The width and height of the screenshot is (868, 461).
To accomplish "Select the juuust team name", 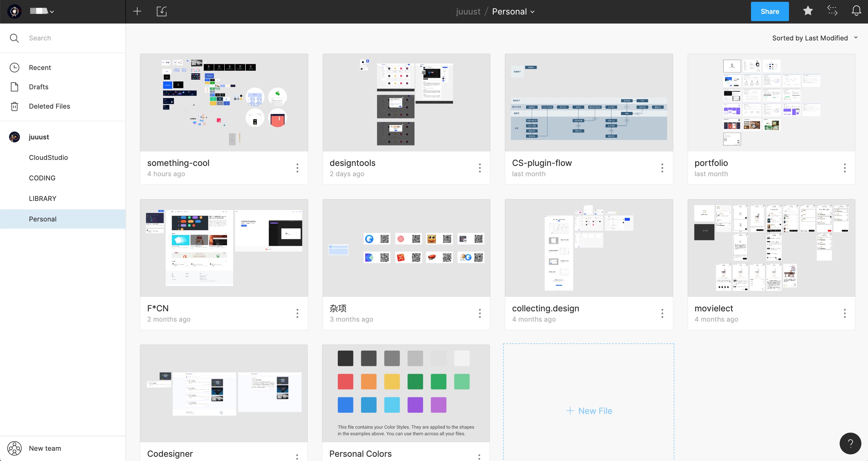I will pyautogui.click(x=39, y=137).
